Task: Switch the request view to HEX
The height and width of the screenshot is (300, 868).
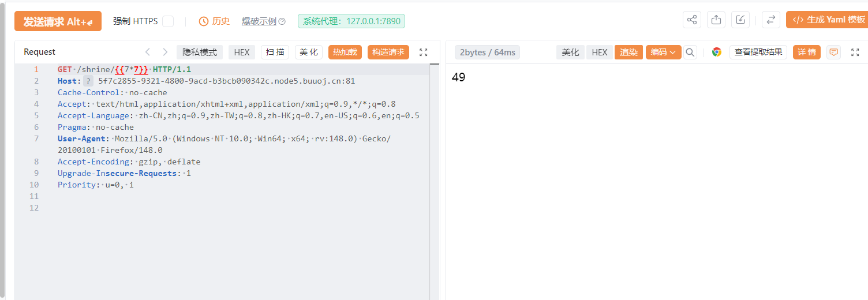Action: [242, 52]
